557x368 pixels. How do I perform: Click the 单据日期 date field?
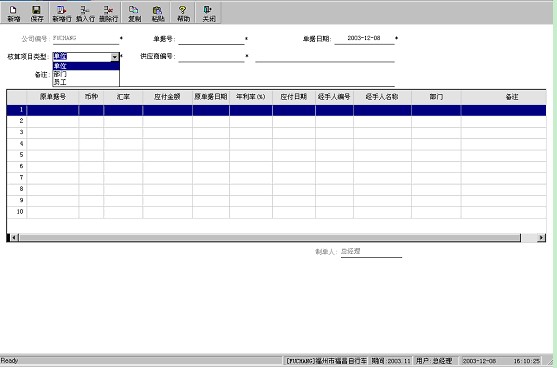pyautogui.click(x=364, y=38)
